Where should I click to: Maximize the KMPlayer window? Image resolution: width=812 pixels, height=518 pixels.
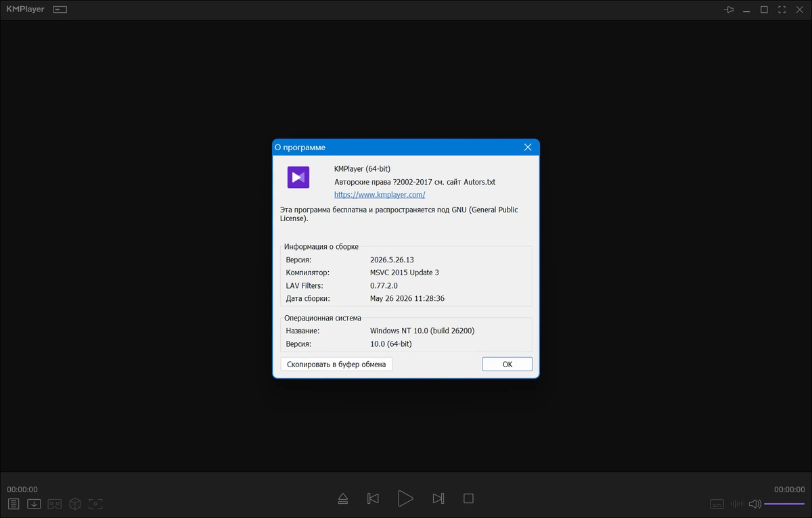pyautogui.click(x=764, y=10)
